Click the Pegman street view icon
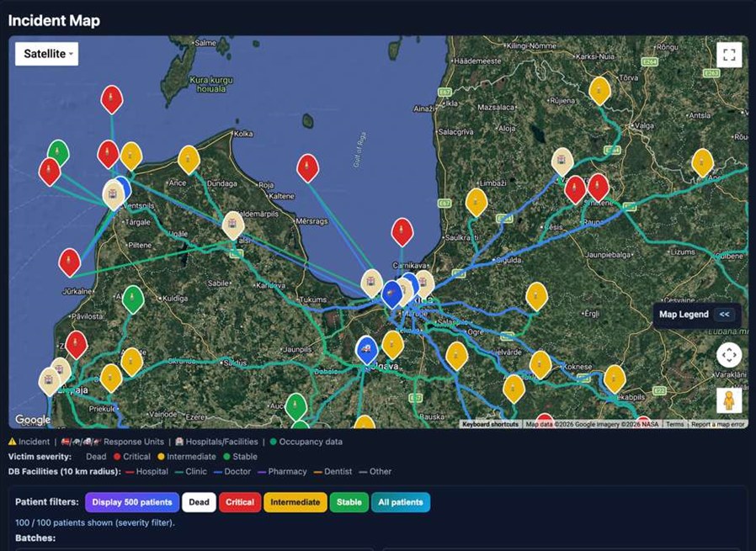The height and width of the screenshot is (551, 756). click(729, 400)
